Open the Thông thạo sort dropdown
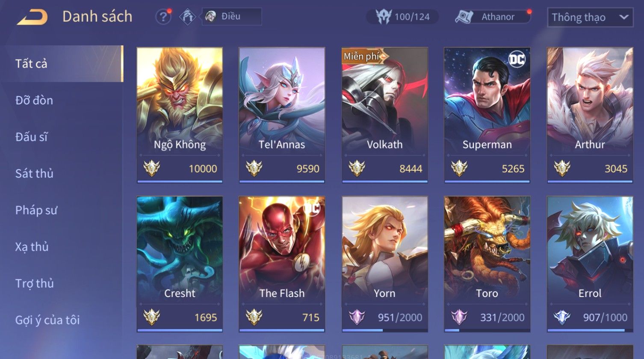The image size is (644, 359). (x=590, y=17)
